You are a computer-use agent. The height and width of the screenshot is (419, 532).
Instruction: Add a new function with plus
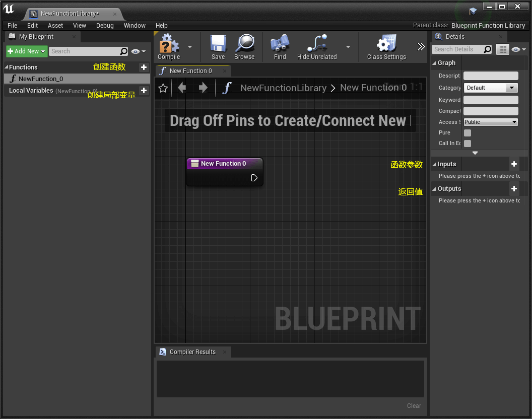pyautogui.click(x=144, y=67)
